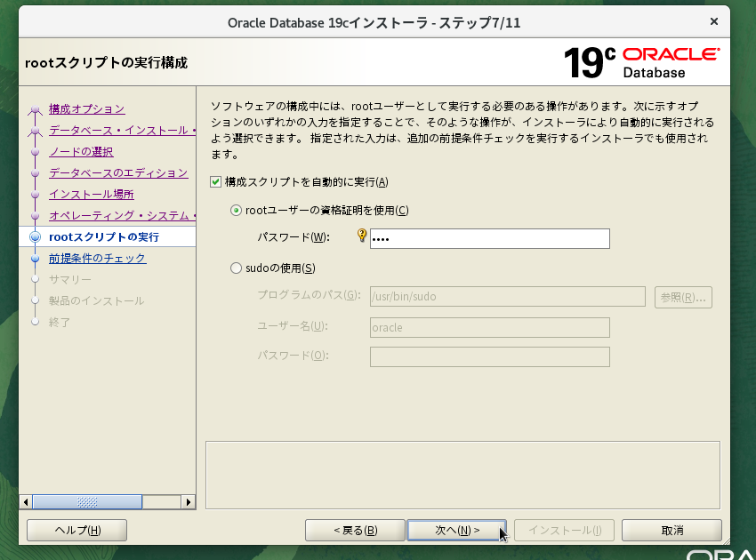
Task: Open the ノードの選択 step link
Action: pyautogui.click(x=81, y=152)
